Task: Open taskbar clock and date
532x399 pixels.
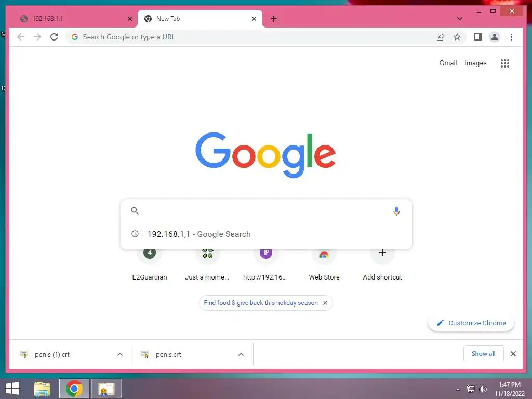Action: click(509, 389)
